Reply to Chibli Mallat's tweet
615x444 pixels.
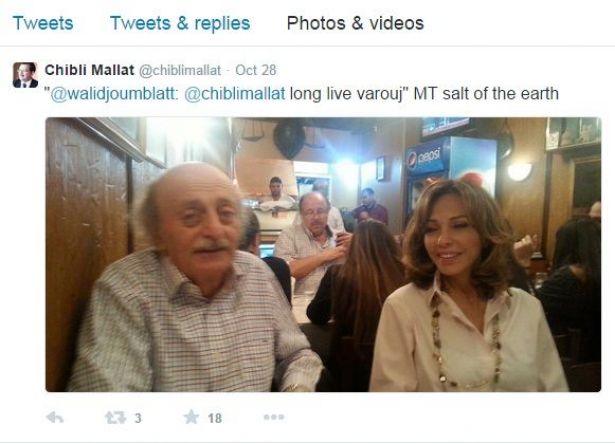[55, 418]
